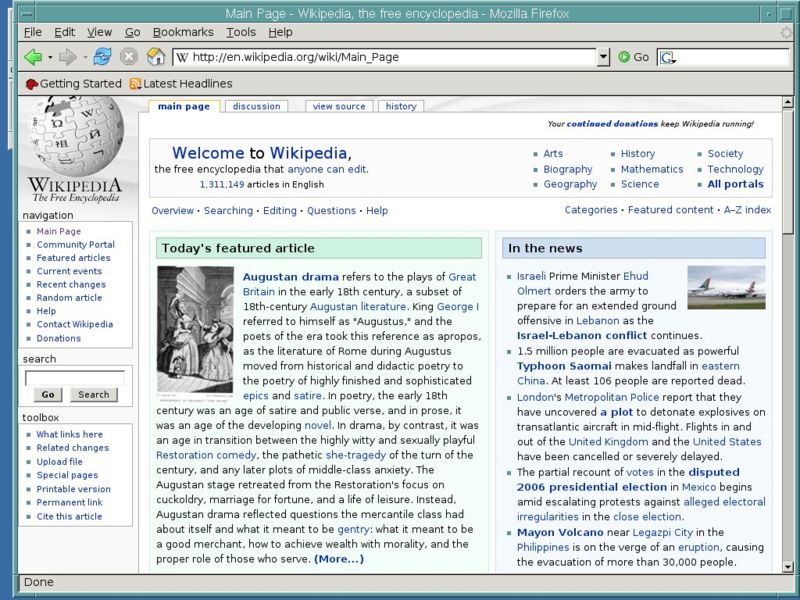Image resolution: width=800 pixels, height=600 pixels.
Task: Open the Israel-Lebanon conflict link
Action: pos(582,335)
